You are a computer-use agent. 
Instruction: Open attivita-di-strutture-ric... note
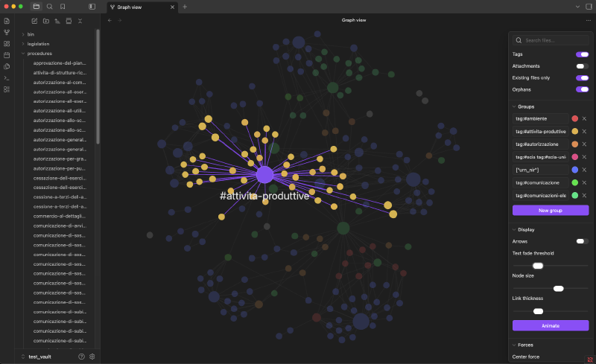[x=60, y=72]
